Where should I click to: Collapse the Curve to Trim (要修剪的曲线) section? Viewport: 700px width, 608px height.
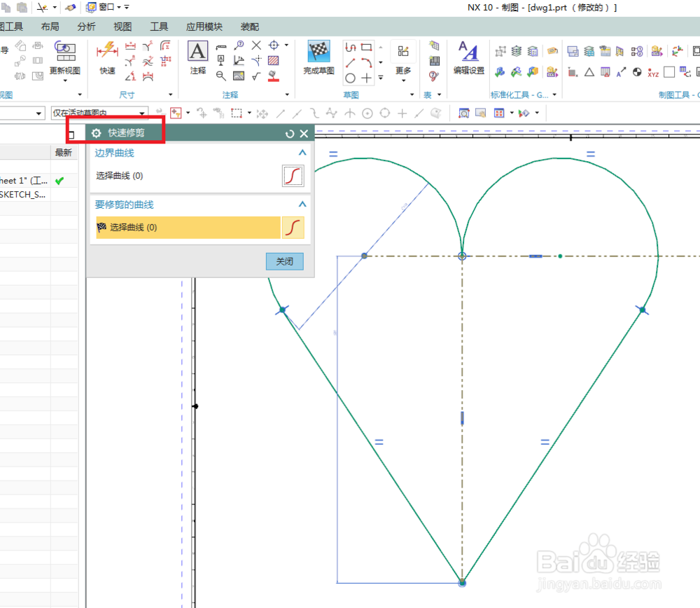coord(302,204)
